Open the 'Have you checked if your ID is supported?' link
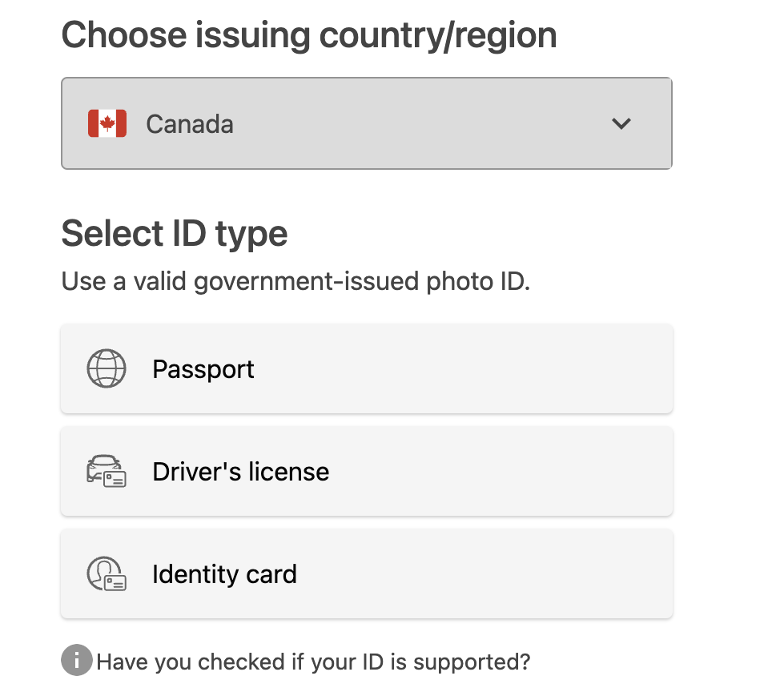This screenshot has height=700, width=780. coord(313,662)
